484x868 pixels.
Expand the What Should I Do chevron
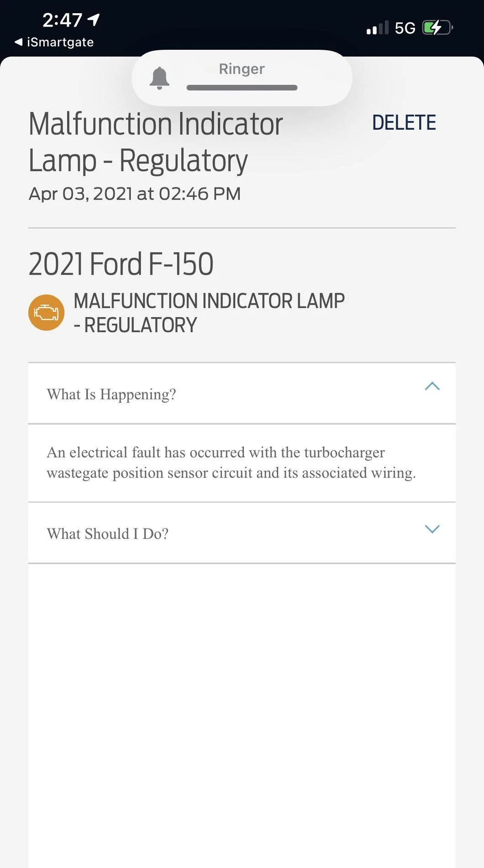pos(432,529)
